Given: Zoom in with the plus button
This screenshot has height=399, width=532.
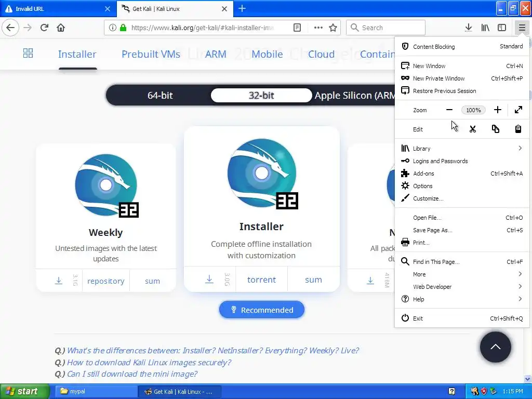Looking at the screenshot, I should click(497, 110).
